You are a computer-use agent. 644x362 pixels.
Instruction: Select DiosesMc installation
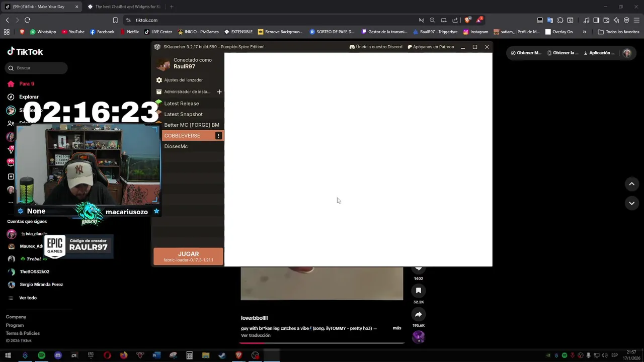[176, 146]
